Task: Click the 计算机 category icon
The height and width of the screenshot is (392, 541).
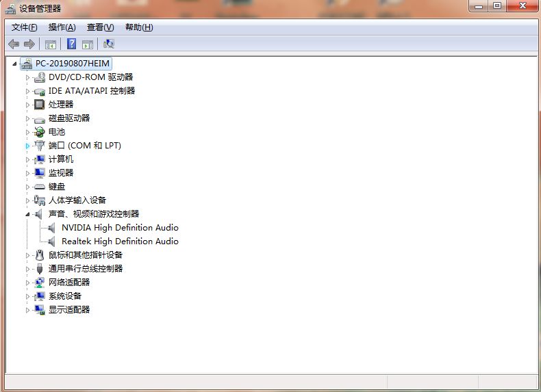Action: click(x=40, y=159)
